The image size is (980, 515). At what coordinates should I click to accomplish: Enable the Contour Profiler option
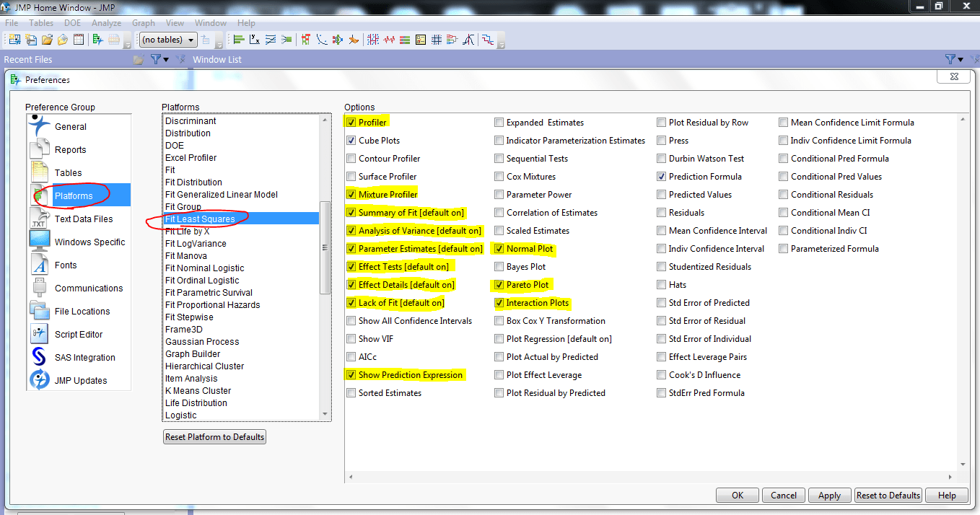tap(351, 159)
